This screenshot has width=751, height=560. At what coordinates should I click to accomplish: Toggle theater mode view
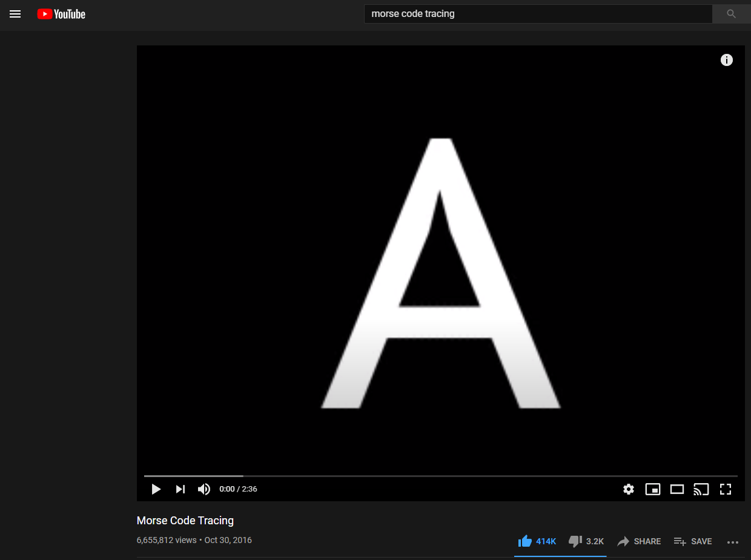coord(677,489)
